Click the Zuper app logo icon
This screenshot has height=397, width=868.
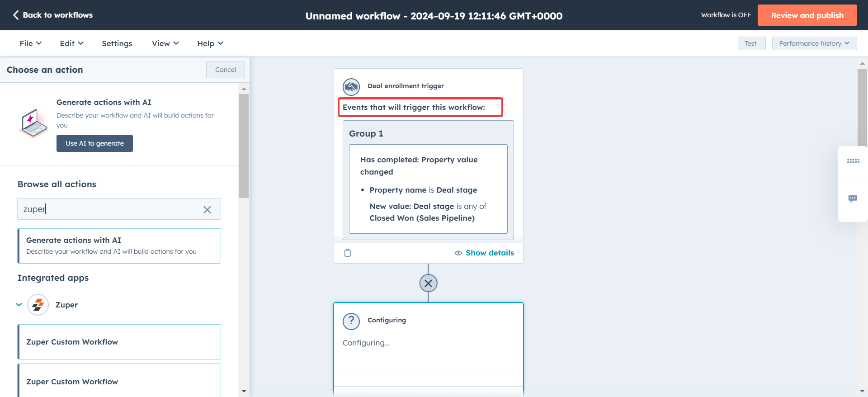point(38,305)
